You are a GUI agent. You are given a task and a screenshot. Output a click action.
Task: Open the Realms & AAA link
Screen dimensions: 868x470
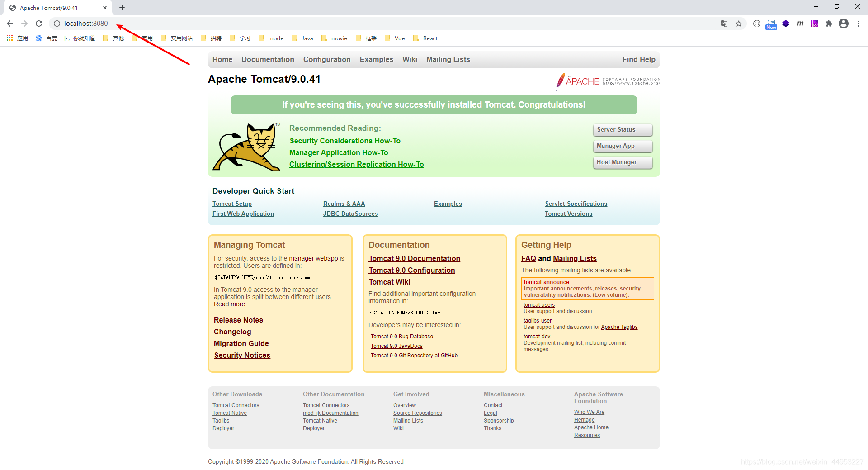[x=344, y=204]
